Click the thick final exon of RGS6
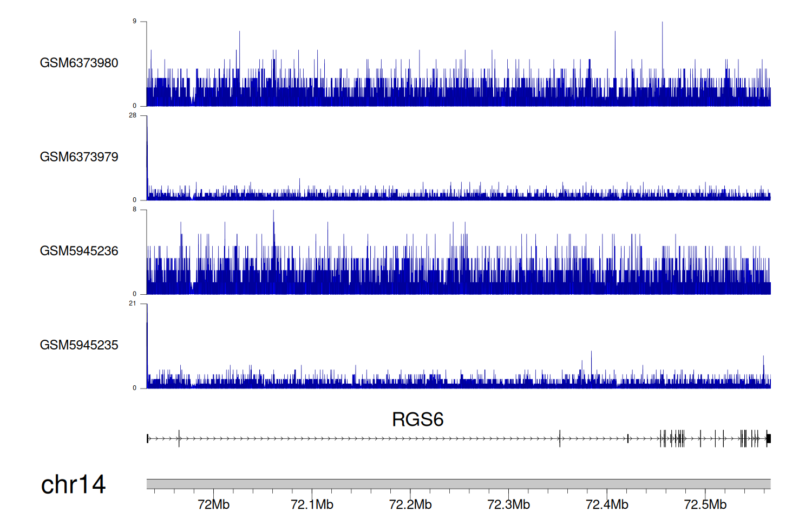Viewport: 812px width, 531px height. tap(768, 438)
